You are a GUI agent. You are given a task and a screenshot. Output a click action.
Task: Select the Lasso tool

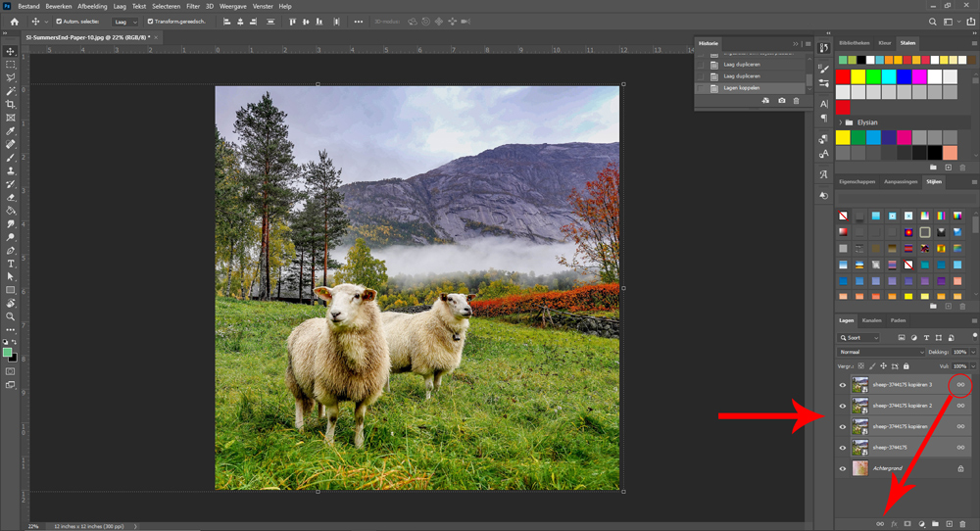[x=11, y=77]
